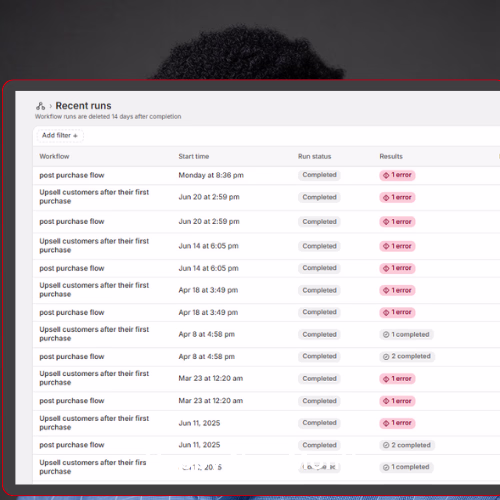Click Completed status on the post purchase flow Apr 8 row
The image size is (500, 500).
click(x=319, y=356)
